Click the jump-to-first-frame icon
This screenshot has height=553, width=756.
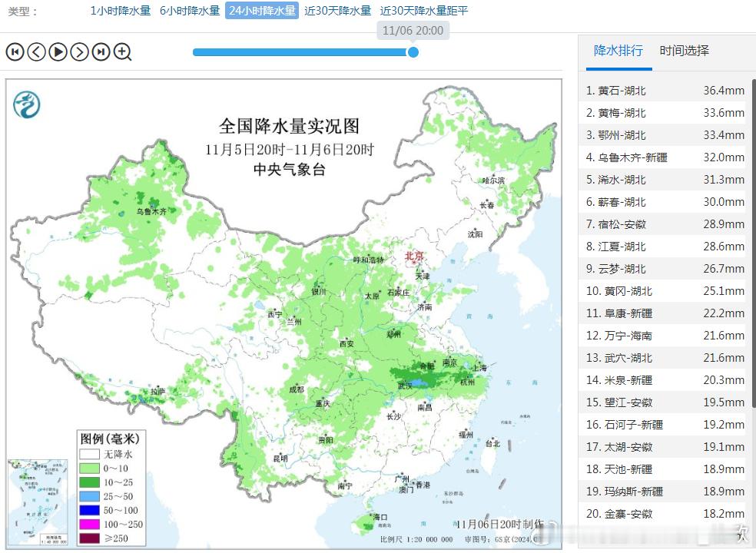coord(15,52)
